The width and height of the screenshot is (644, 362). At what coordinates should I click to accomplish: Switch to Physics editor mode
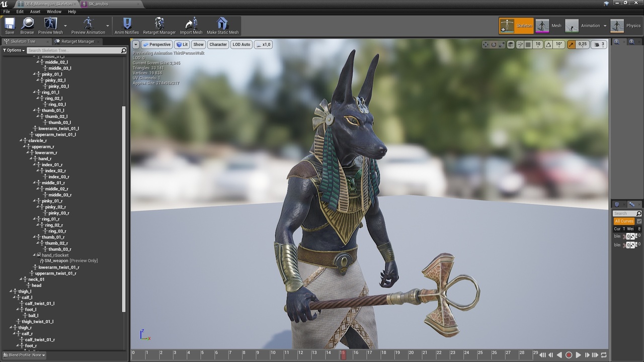click(626, 26)
